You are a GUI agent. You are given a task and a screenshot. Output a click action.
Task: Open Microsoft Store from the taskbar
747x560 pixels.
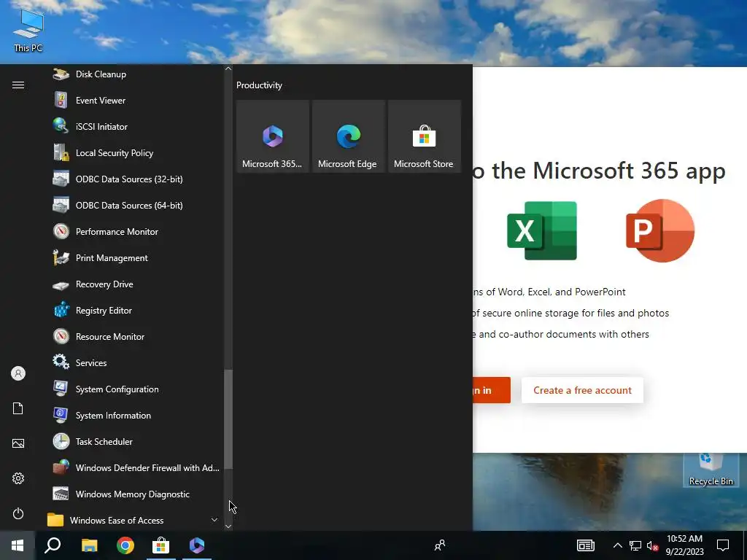click(x=161, y=545)
